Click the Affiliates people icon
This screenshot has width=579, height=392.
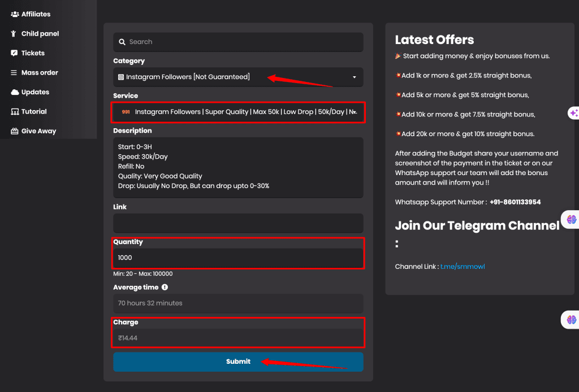point(15,14)
